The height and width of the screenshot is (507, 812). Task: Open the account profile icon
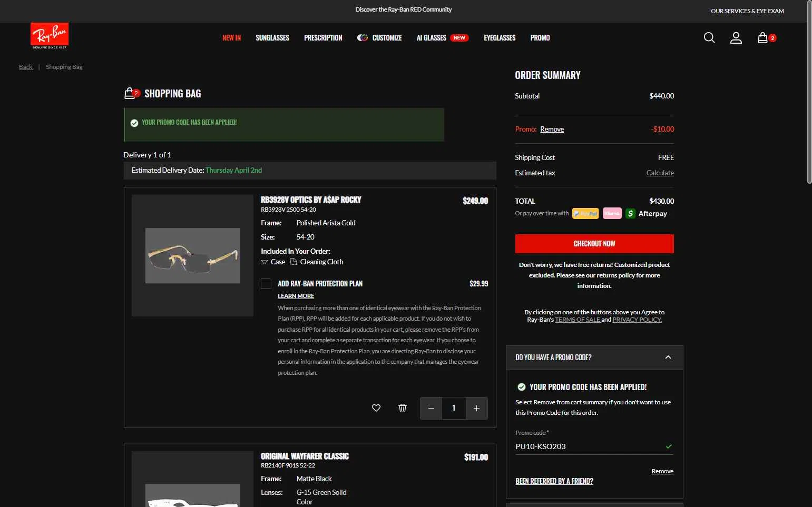point(736,38)
